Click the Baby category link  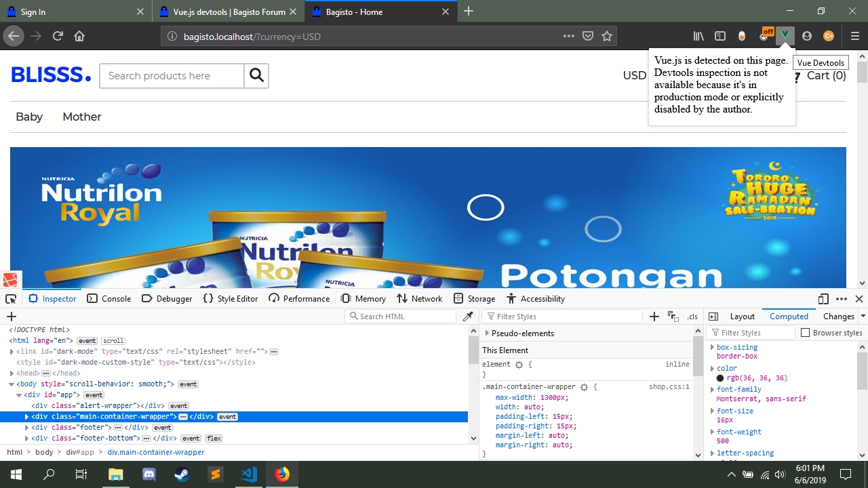pyautogui.click(x=29, y=117)
